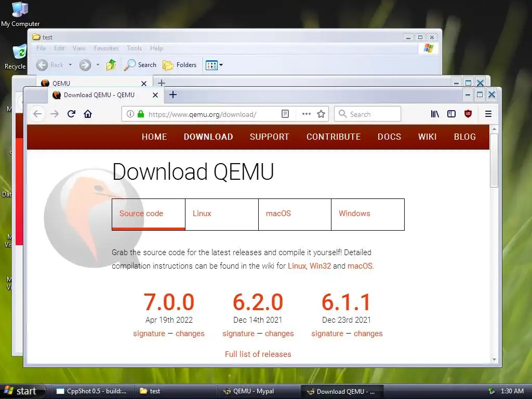Viewport: 532px width, 399px height.
Task: Toggle Folders pane in test window
Action: (x=179, y=65)
